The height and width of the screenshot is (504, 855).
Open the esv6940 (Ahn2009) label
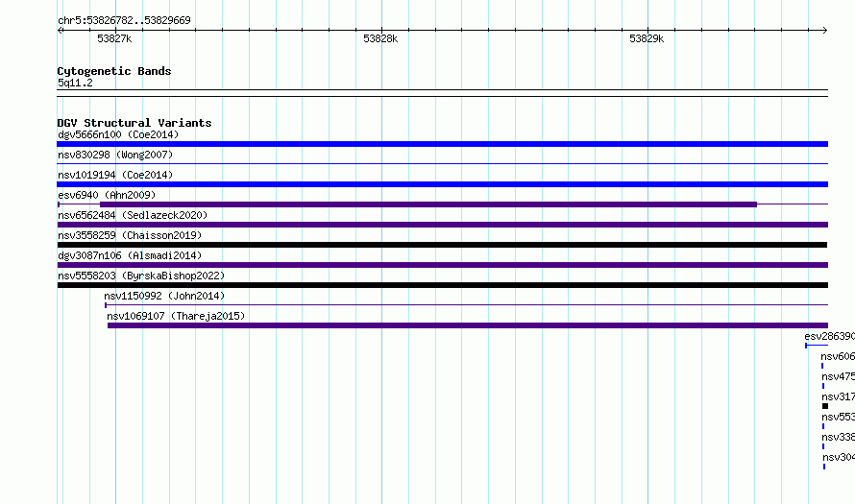pyautogui.click(x=107, y=195)
